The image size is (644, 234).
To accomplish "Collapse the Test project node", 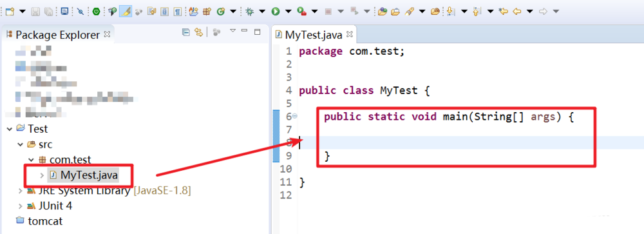I will 10,129.
